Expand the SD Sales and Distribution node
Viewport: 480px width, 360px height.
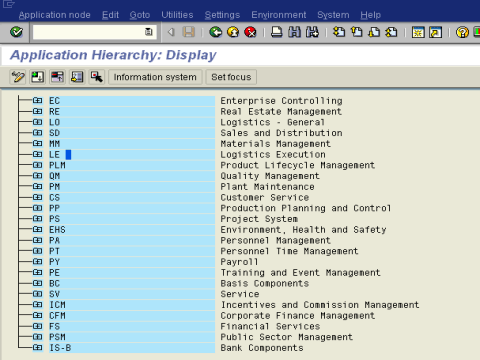pyautogui.click(x=37, y=133)
